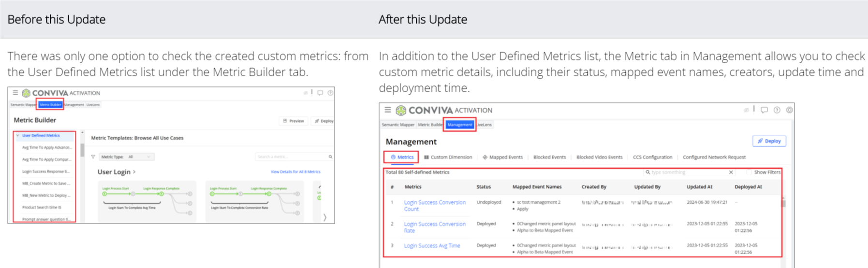The image size is (868, 268).
Task: Clear the 'type something' search with X
Action: pyautogui.click(x=731, y=172)
